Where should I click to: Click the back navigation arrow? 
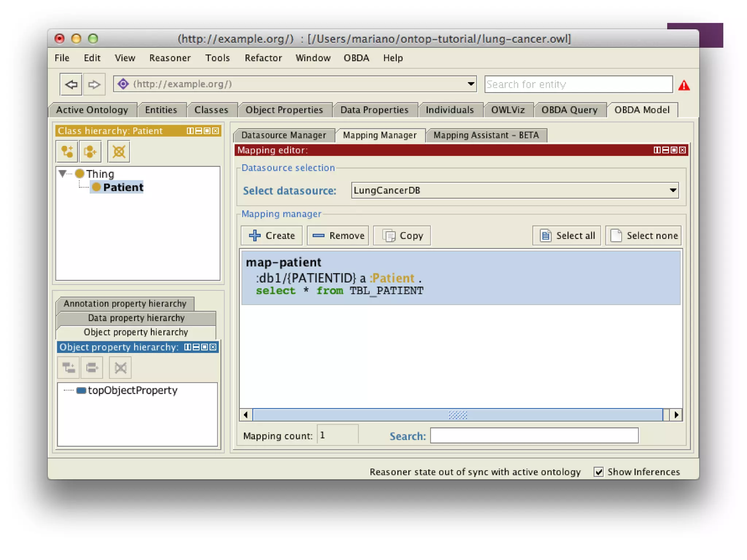click(x=71, y=85)
